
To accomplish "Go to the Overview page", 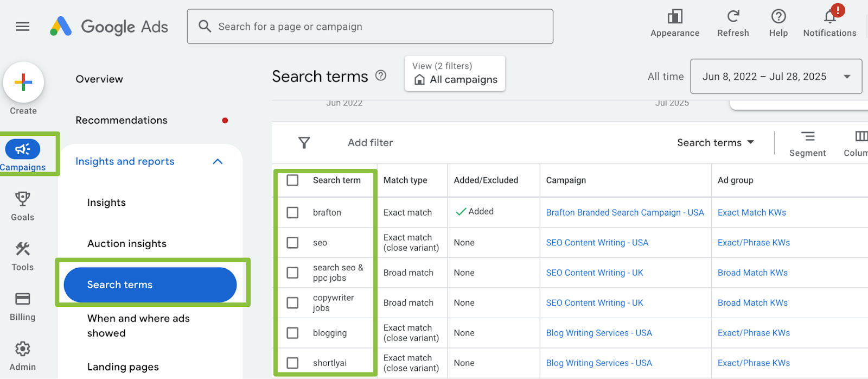I will 99,79.
